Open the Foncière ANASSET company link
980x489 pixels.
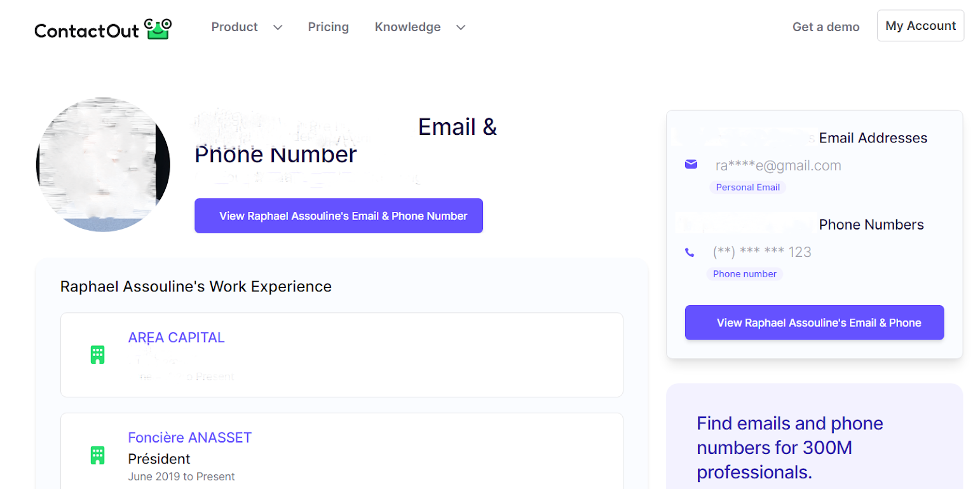(x=190, y=437)
